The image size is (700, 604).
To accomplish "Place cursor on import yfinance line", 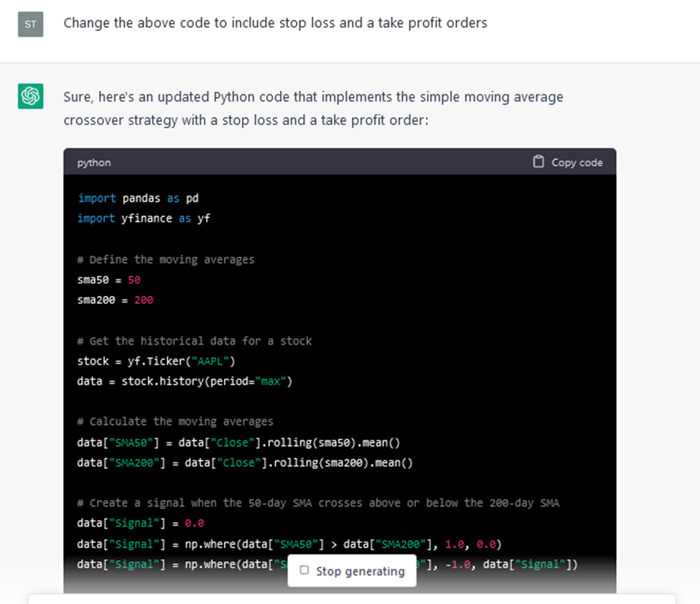I will tap(144, 218).
